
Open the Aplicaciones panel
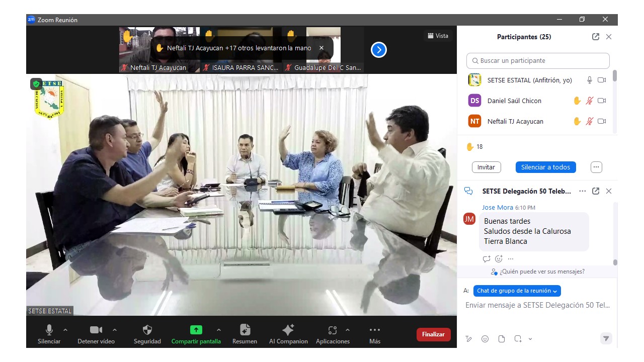[x=332, y=330]
